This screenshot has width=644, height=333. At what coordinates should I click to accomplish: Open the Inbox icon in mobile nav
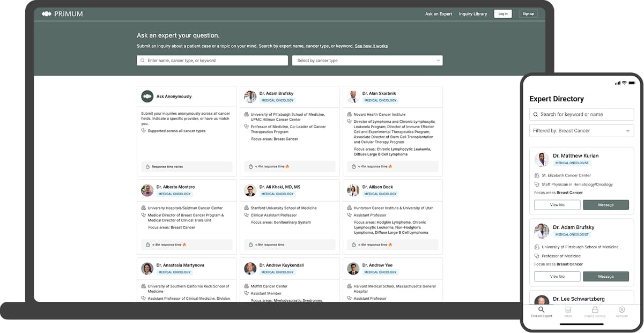click(568, 309)
